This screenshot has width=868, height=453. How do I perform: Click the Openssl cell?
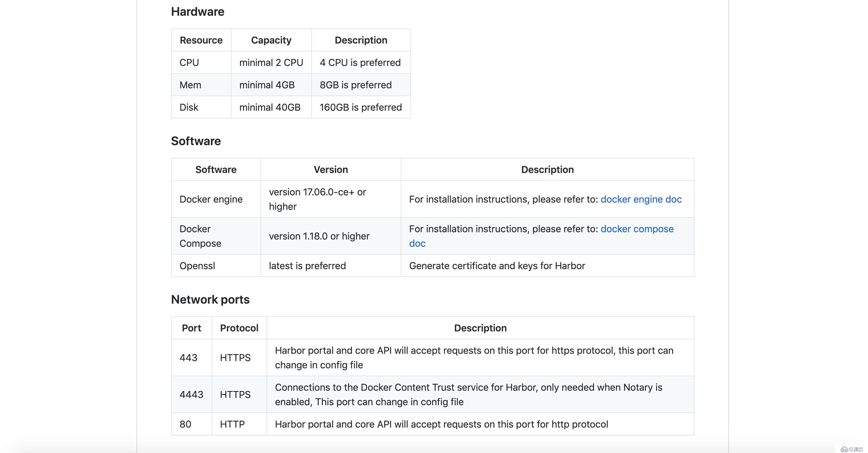tap(216, 266)
